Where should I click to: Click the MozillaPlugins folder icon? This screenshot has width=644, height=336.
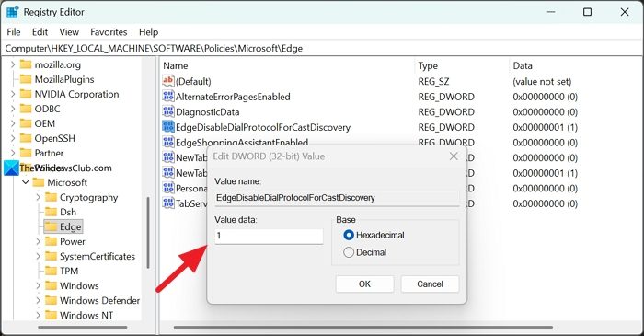26,79
